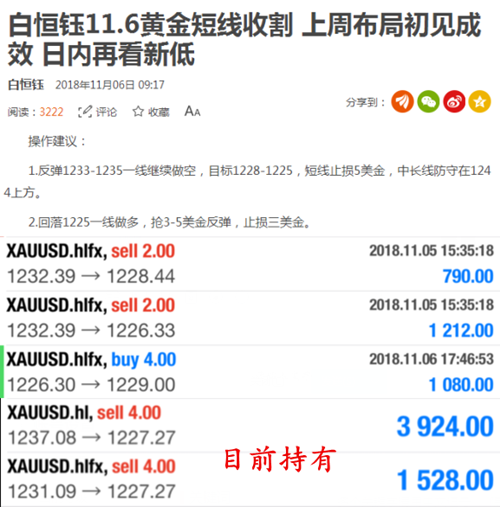Select the XAUUSD.hl sell 4.00 position
Screen dimensions: 500x507
click(250, 426)
